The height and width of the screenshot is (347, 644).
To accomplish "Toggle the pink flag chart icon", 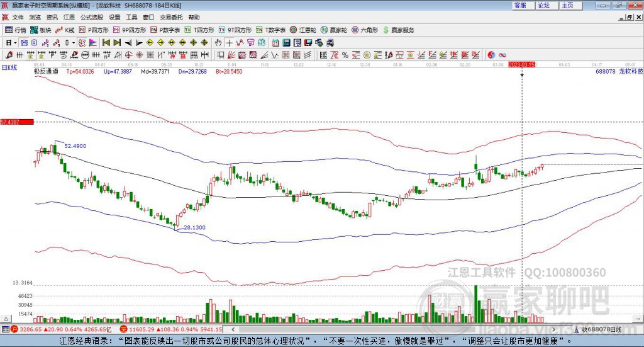I will (x=93, y=43).
